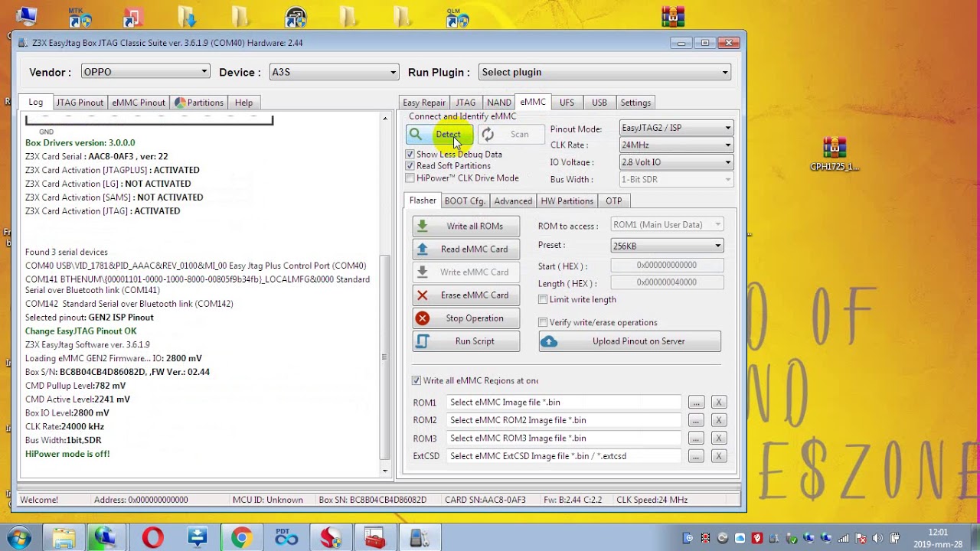This screenshot has height=551, width=980.
Task: Switch to the NAND tab
Action: tap(498, 103)
